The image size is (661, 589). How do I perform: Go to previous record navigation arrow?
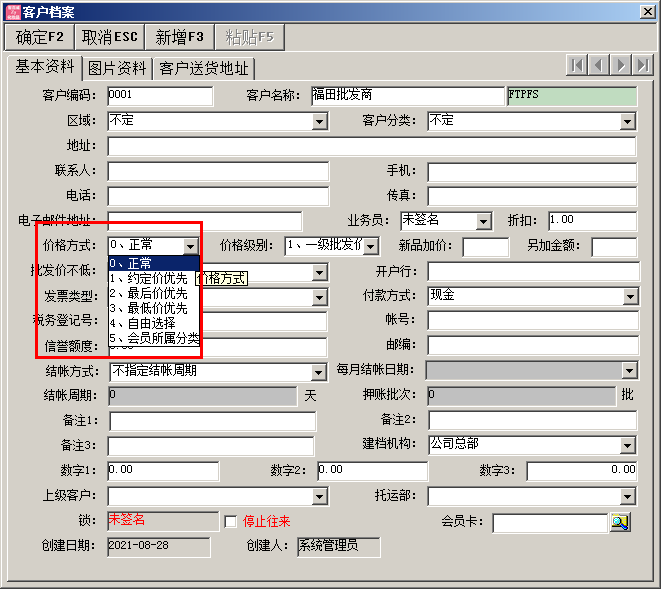coord(598,65)
